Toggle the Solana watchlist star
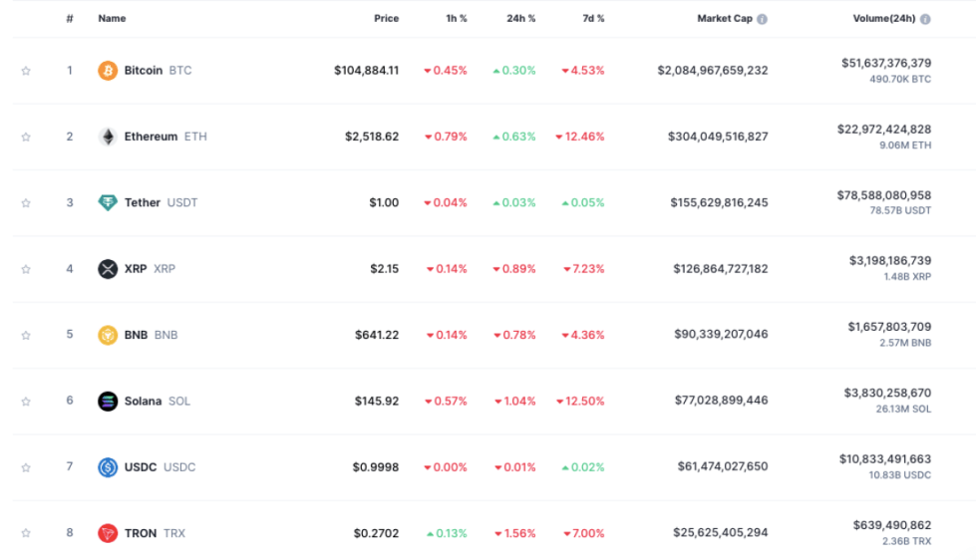Viewport: 976px width, 560px height. (26, 402)
